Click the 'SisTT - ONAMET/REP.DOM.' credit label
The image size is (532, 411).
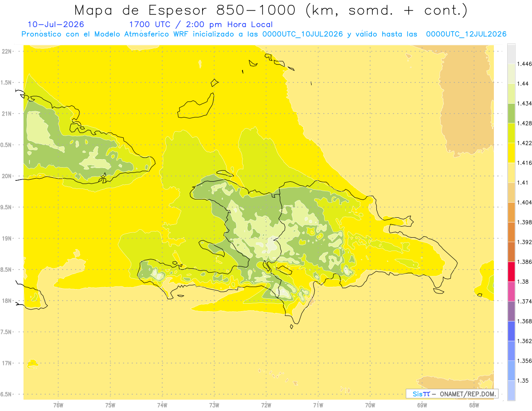(x=452, y=394)
